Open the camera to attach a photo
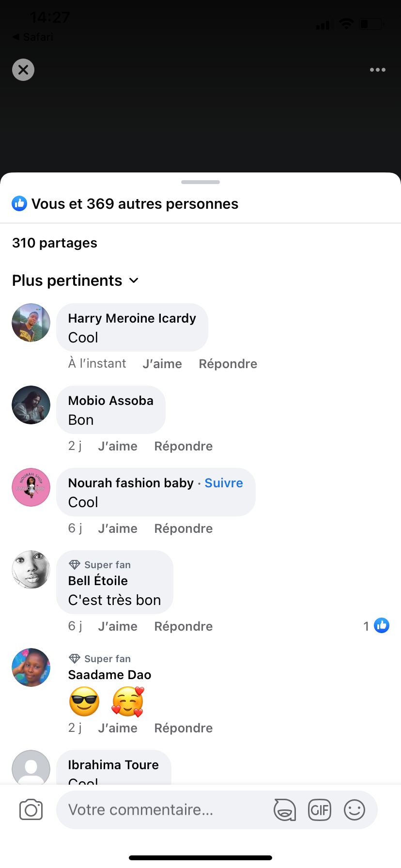The height and width of the screenshot is (868, 401). (31, 810)
